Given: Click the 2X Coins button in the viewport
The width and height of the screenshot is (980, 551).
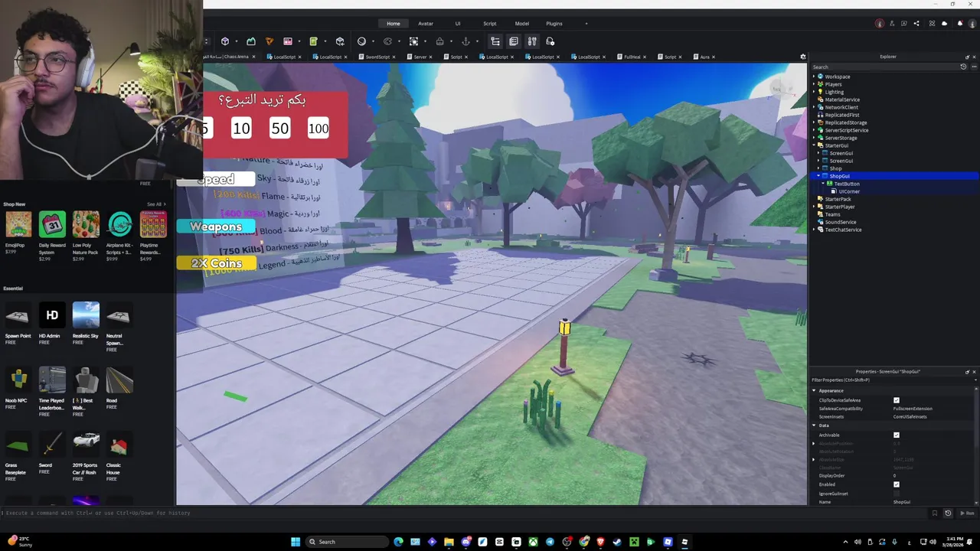Looking at the screenshot, I should 216,263.
